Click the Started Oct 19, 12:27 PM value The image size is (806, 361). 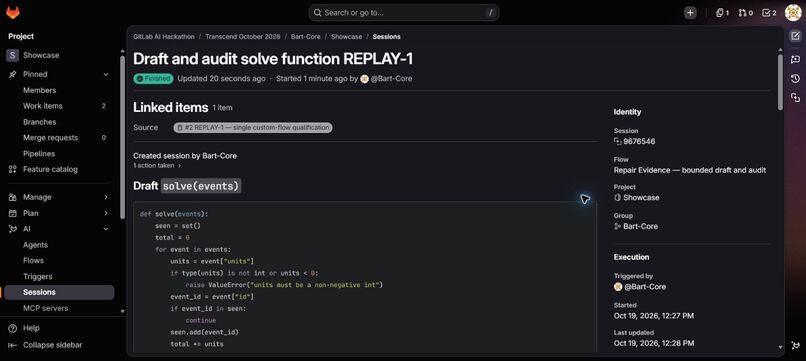654,316
